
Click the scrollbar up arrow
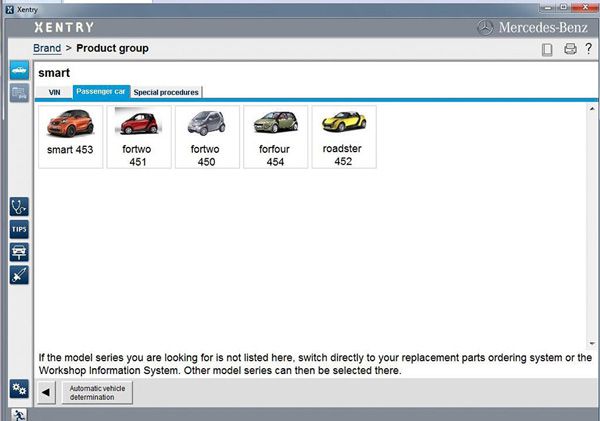592,109
